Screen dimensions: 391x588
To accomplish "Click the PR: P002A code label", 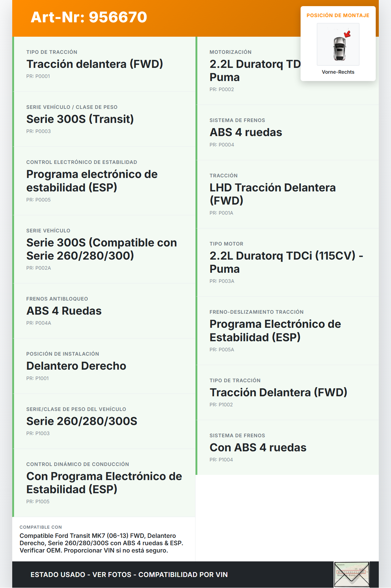I will click(x=38, y=268).
